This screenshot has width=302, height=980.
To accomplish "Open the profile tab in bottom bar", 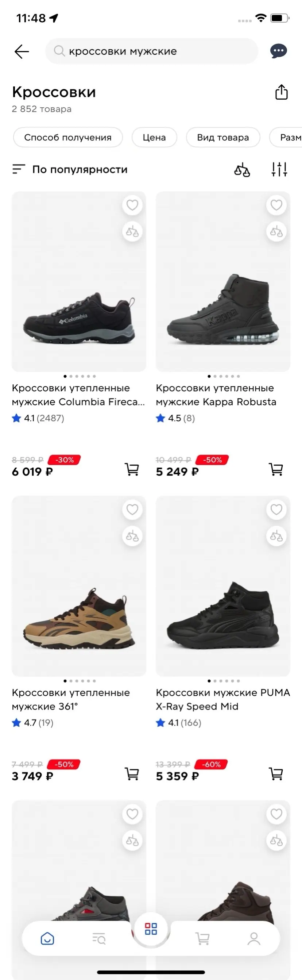I will [254, 938].
